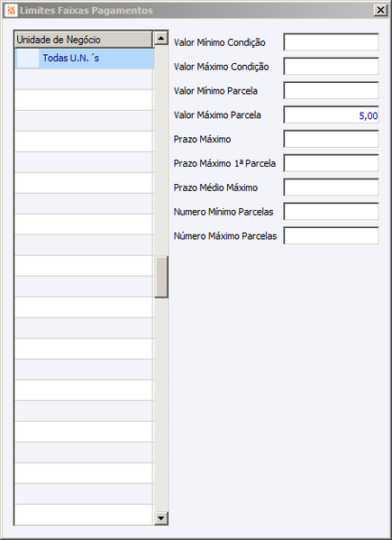Click the scroll up arrow in list

pos(160,38)
